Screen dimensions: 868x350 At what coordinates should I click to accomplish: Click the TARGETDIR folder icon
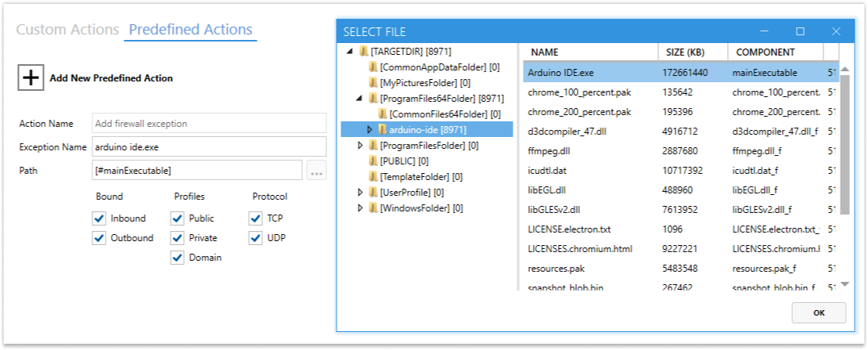point(364,52)
